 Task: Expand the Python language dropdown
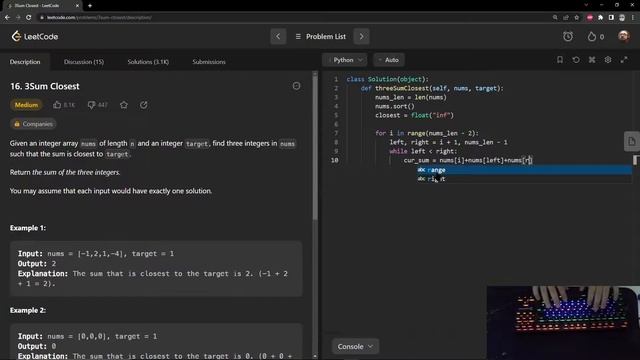click(344, 60)
